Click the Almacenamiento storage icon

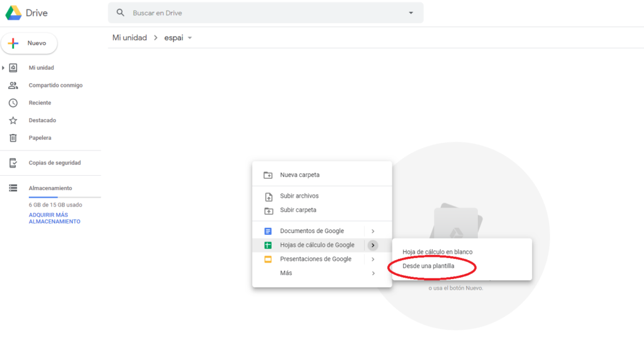click(13, 188)
